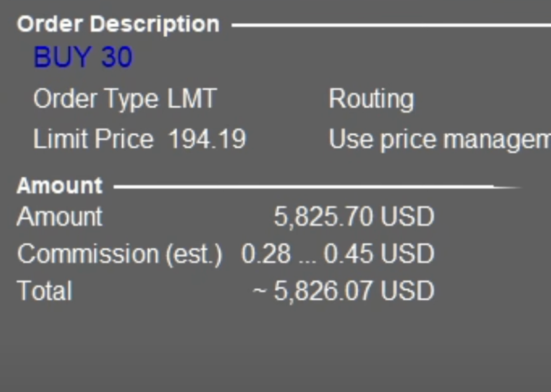The height and width of the screenshot is (392, 551).
Task: Select the 0.45 USD upper commission estimate
Action: [378, 254]
